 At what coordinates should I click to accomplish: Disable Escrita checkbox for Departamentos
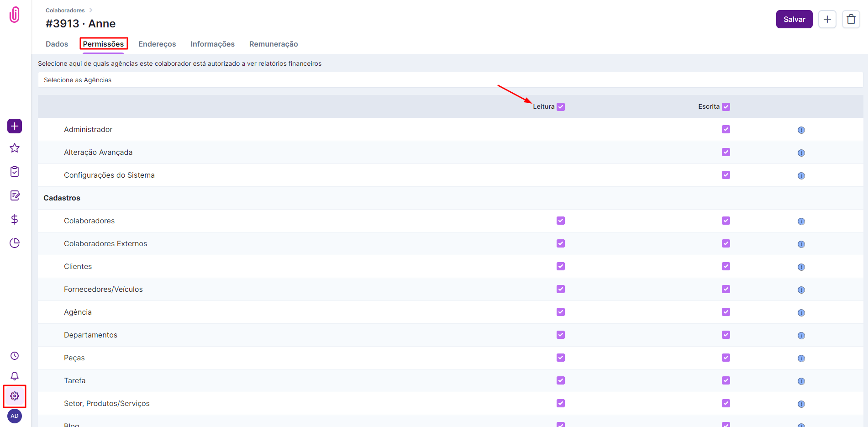point(726,335)
